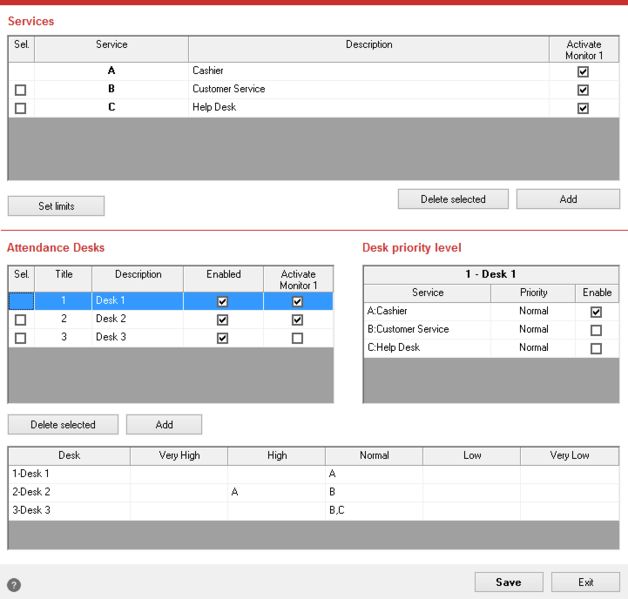
Task: Select Desk 3 row checkbox
Action: click(x=20, y=338)
